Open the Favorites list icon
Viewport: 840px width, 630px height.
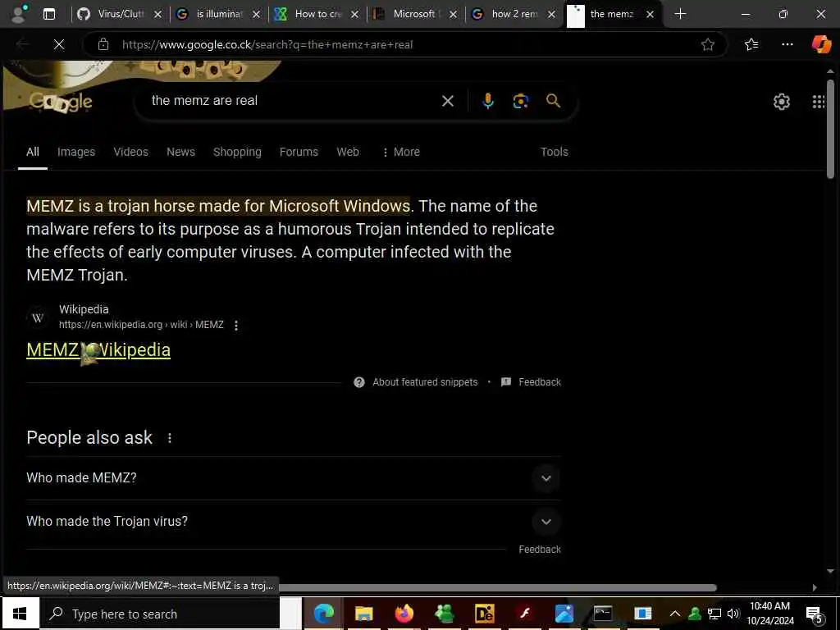pos(751,44)
